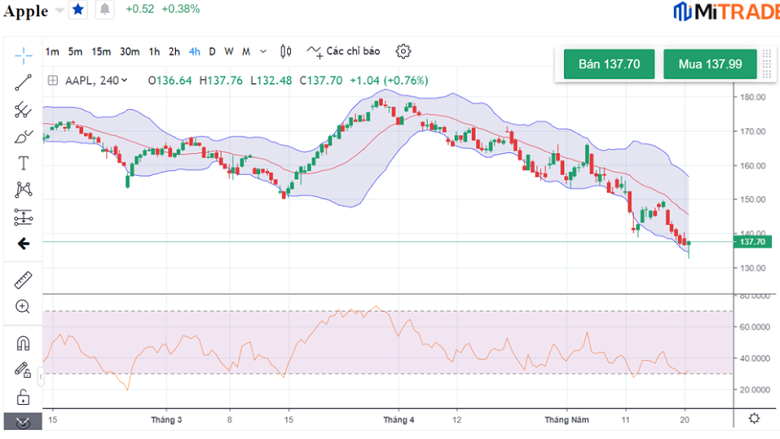Open chart settings gear in toolbar
Image resolution: width=780 pixels, height=439 pixels.
pyautogui.click(x=403, y=51)
